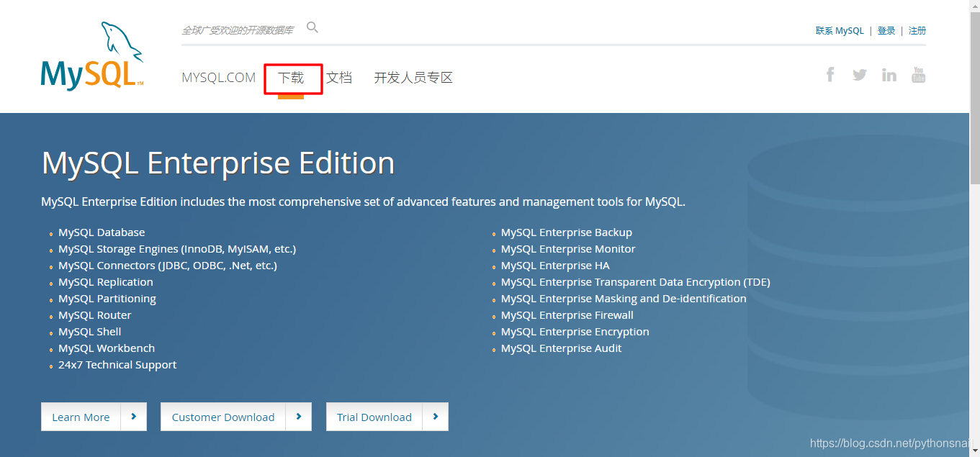Click the search magnifier icon
The width and height of the screenshot is (980, 457).
(313, 27)
